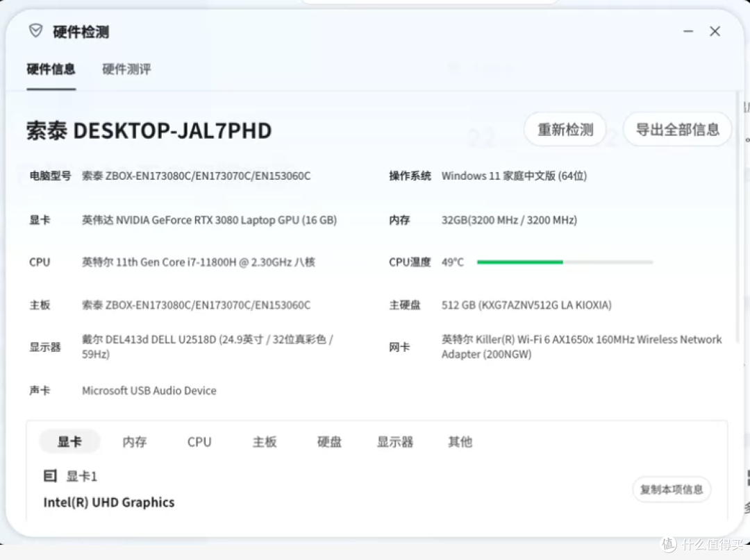
Task: Click the 导出全部信息 button
Action: (x=677, y=130)
